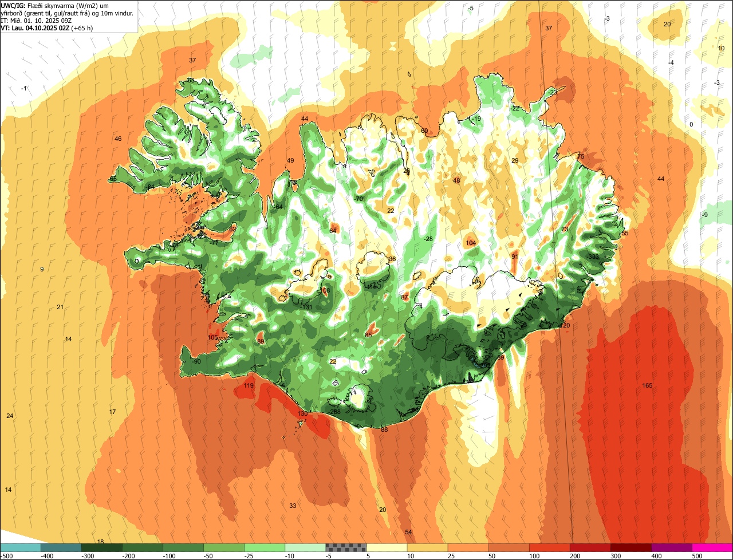Viewport: 733px width, 560px height.
Task: Click the 55 value off the east coast
Action: 625,233
